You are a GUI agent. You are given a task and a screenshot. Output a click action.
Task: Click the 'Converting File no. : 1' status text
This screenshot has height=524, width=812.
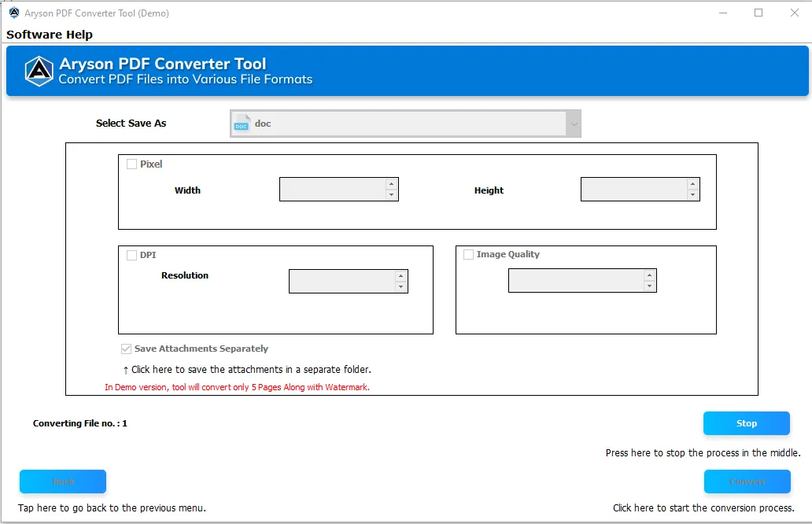pyautogui.click(x=79, y=423)
